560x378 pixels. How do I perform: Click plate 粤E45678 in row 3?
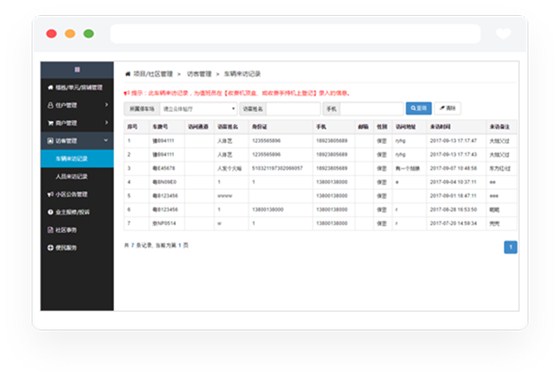pyautogui.click(x=164, y=168)
